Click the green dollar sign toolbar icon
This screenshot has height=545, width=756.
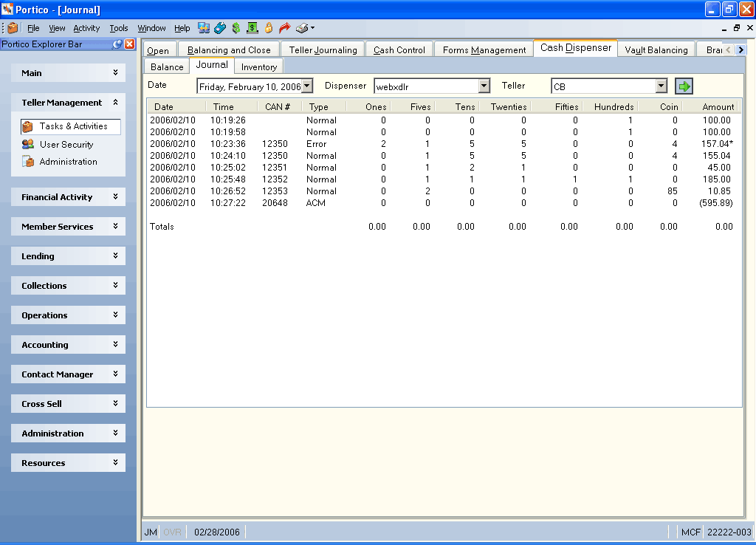236,28
